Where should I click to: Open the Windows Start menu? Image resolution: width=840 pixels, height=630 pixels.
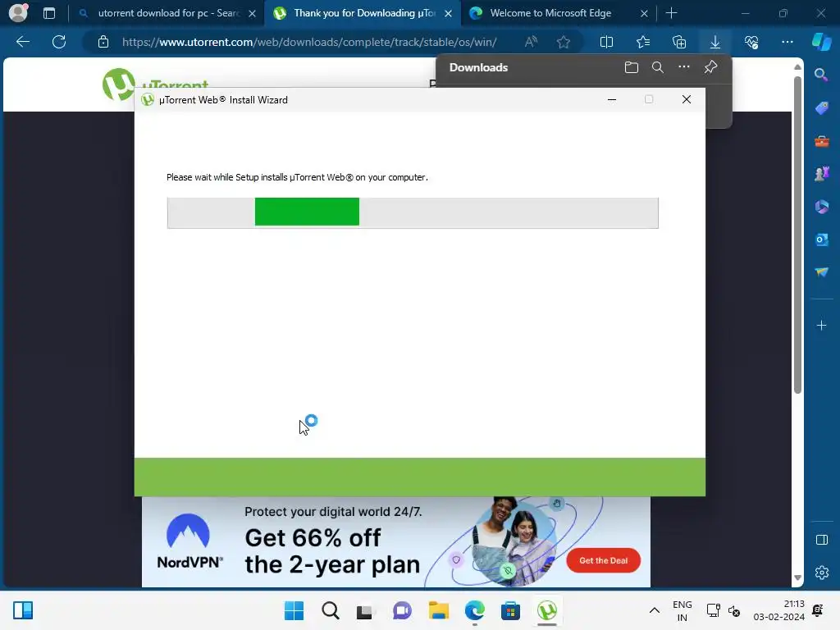coord(294,610)
